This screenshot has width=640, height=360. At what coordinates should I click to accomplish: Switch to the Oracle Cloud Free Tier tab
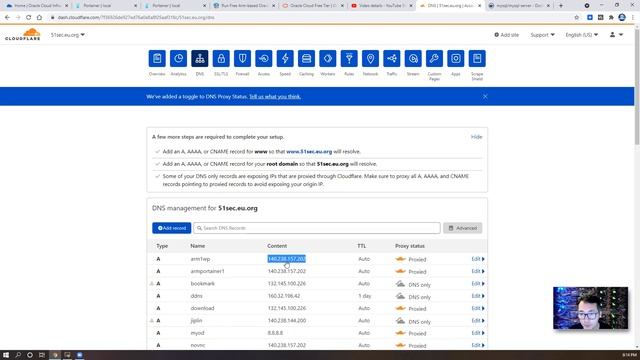(x=313, y=6)
